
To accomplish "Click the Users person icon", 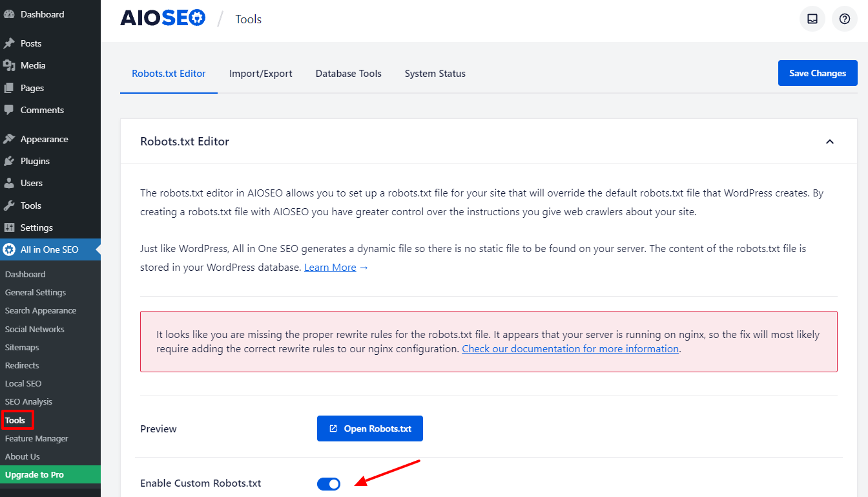I will (x=9, y=183).
